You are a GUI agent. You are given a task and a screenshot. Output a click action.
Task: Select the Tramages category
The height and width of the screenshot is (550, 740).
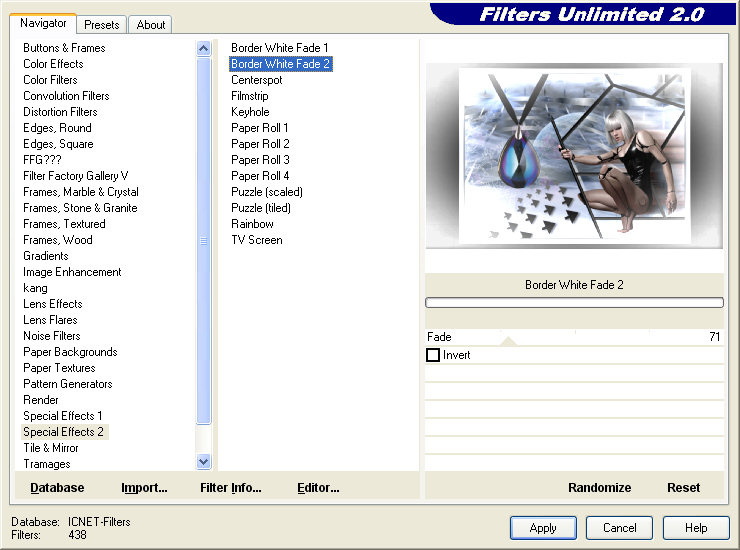47,464
